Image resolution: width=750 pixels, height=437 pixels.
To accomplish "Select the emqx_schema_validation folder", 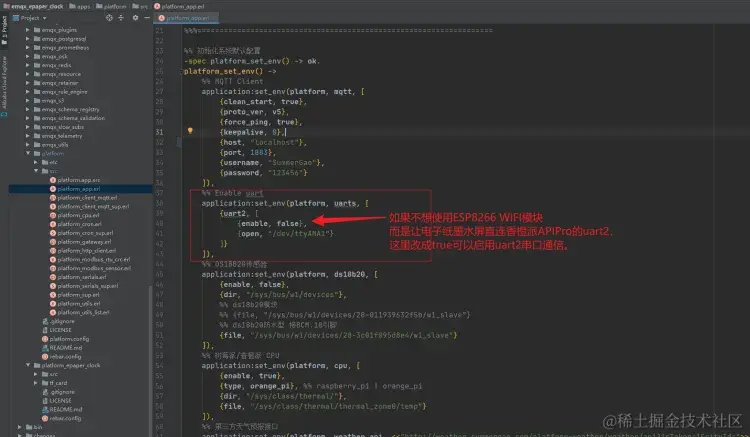I will (x=69, y=118).
